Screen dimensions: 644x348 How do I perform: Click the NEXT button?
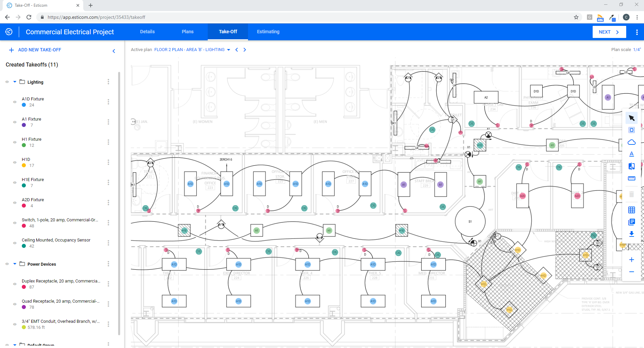[609, 32]
